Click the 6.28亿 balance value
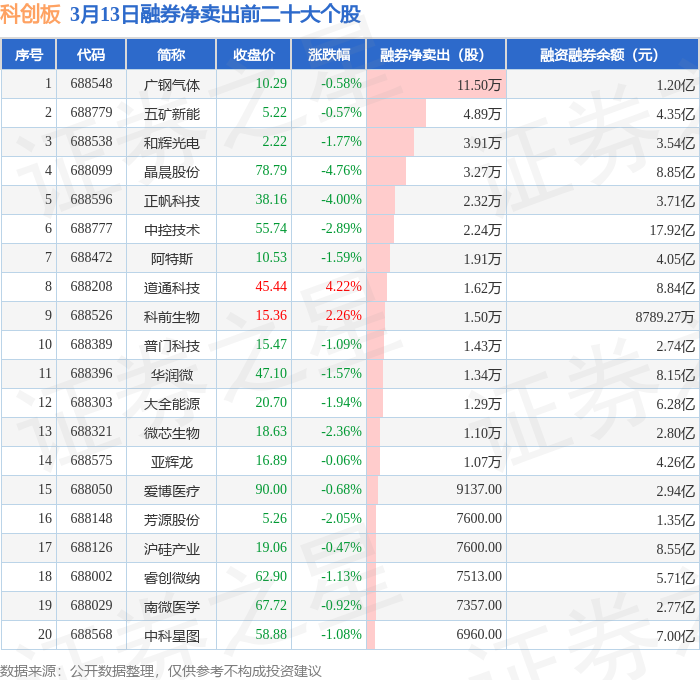Screen dimensions: 700x680 click(675, 404)
